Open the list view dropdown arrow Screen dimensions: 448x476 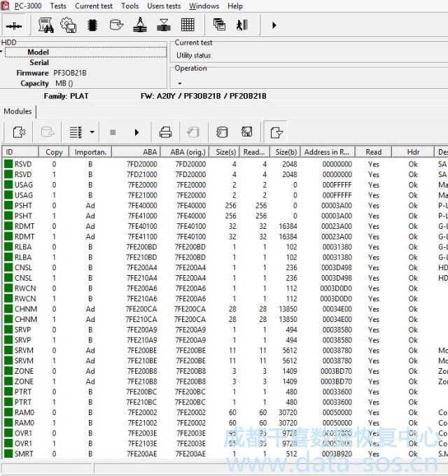point(92,132)
